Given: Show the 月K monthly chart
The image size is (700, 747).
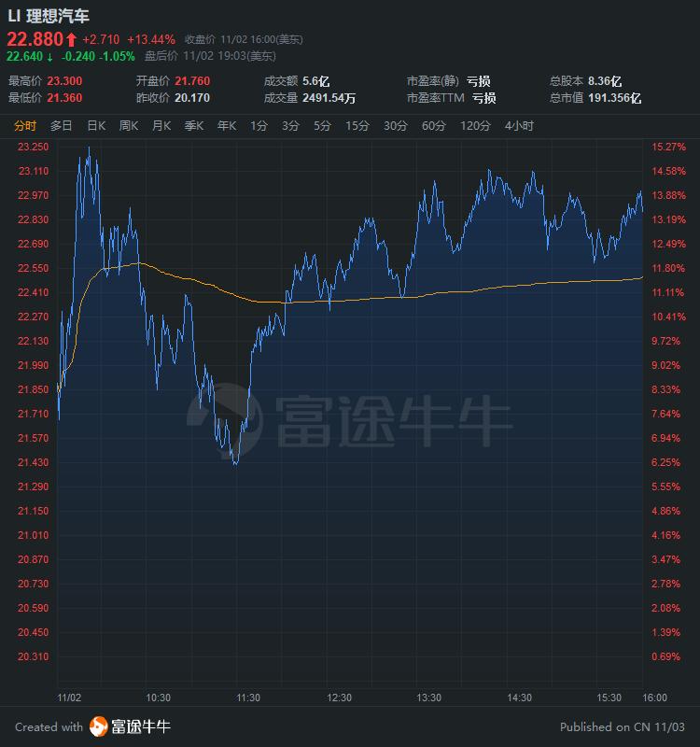Looking at the screenshot, I should (161, 126).
